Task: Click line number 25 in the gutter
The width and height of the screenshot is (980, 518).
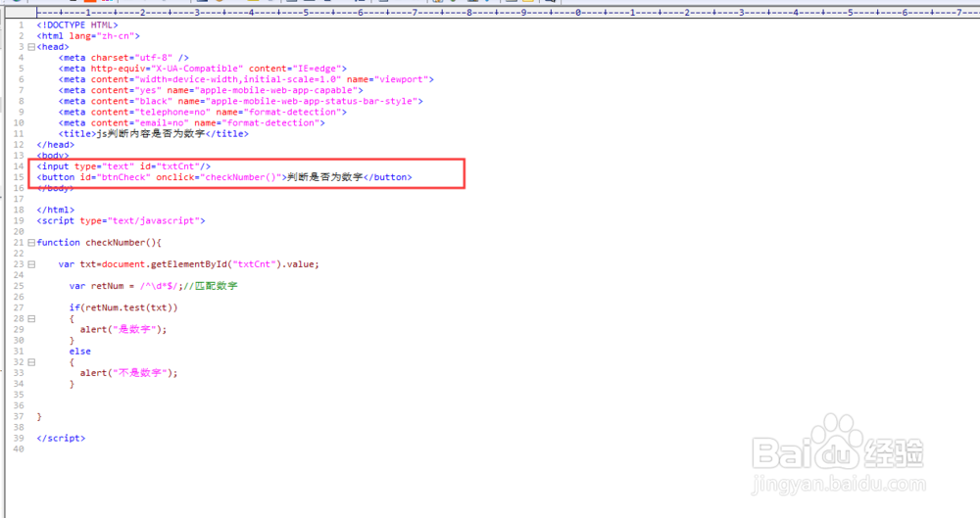Action: 18,286
